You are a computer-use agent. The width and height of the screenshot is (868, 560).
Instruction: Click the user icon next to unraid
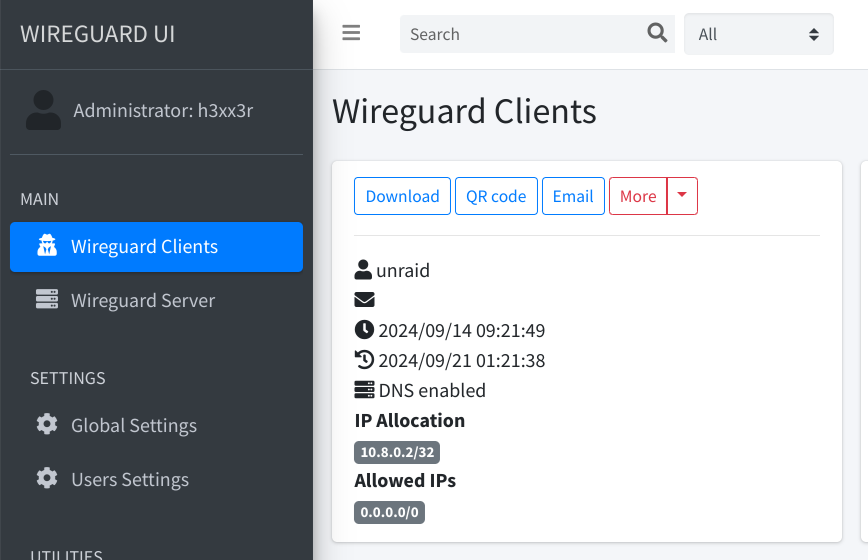point(363,269)
